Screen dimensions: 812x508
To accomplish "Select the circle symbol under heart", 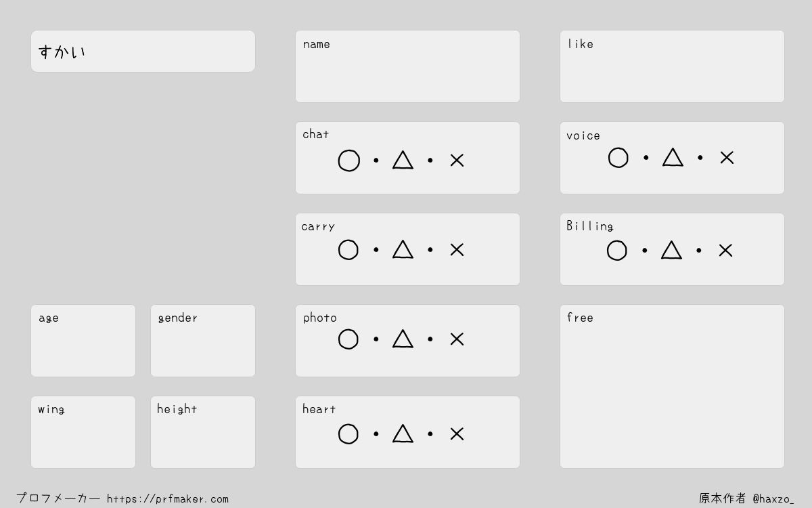I will (348, 433).
